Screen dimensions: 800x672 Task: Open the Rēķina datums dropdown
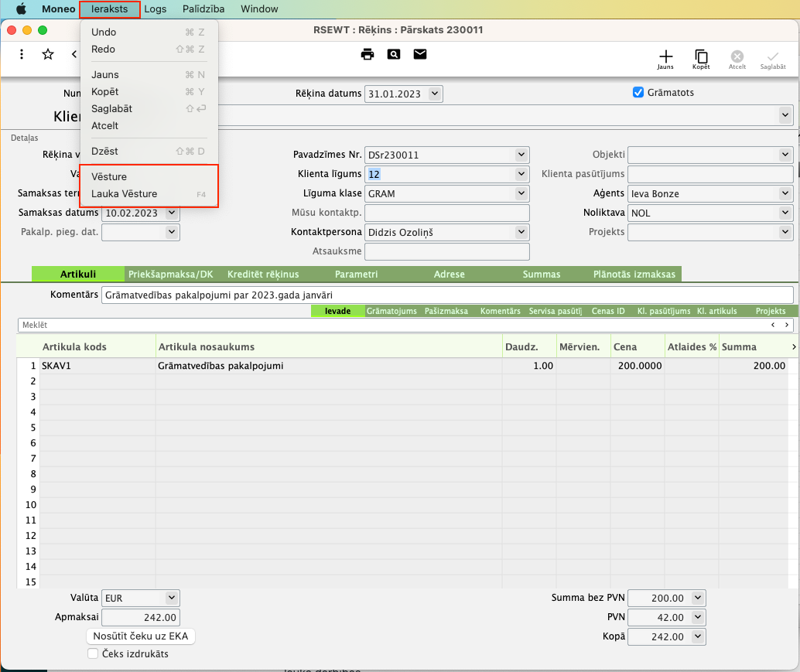pyautogui.click(x=434, y=94)
